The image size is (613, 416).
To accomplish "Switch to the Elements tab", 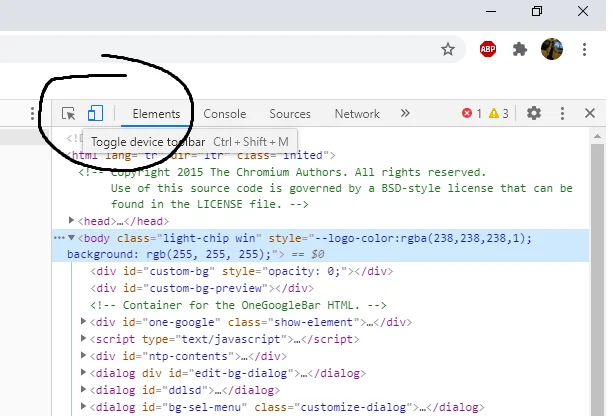I will click(x=156, y=114).
